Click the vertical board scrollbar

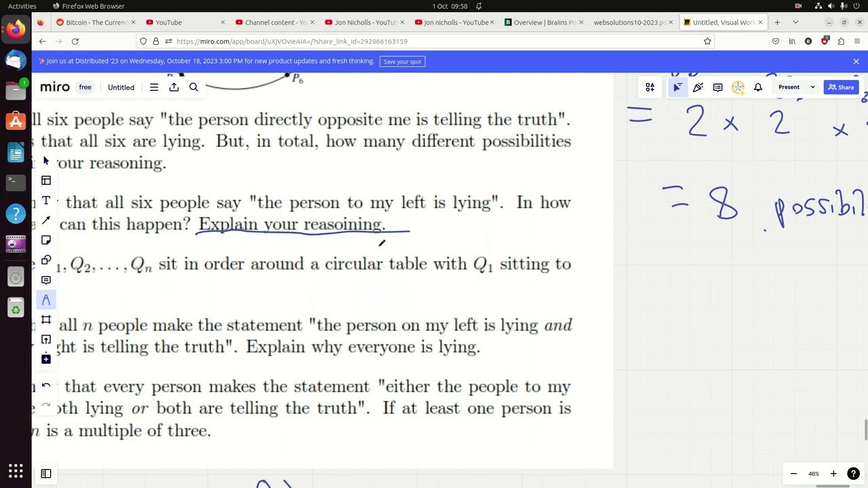click(865, 430)
